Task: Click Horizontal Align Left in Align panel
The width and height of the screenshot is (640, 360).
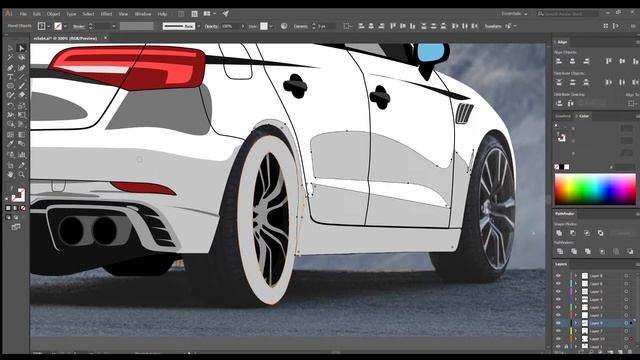Action: coord(559,61)
